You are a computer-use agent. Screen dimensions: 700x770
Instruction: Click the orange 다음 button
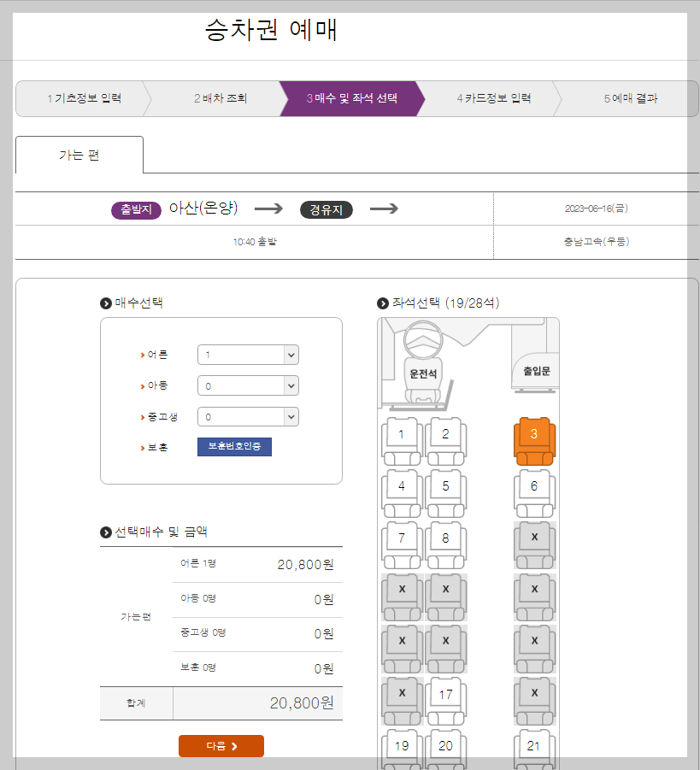click(221, 746)
